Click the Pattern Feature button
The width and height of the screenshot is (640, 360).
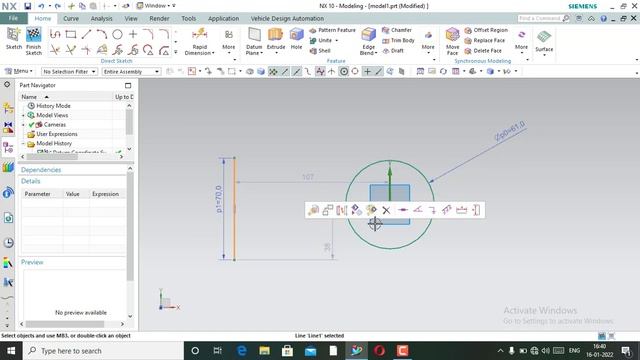(332, 30)
